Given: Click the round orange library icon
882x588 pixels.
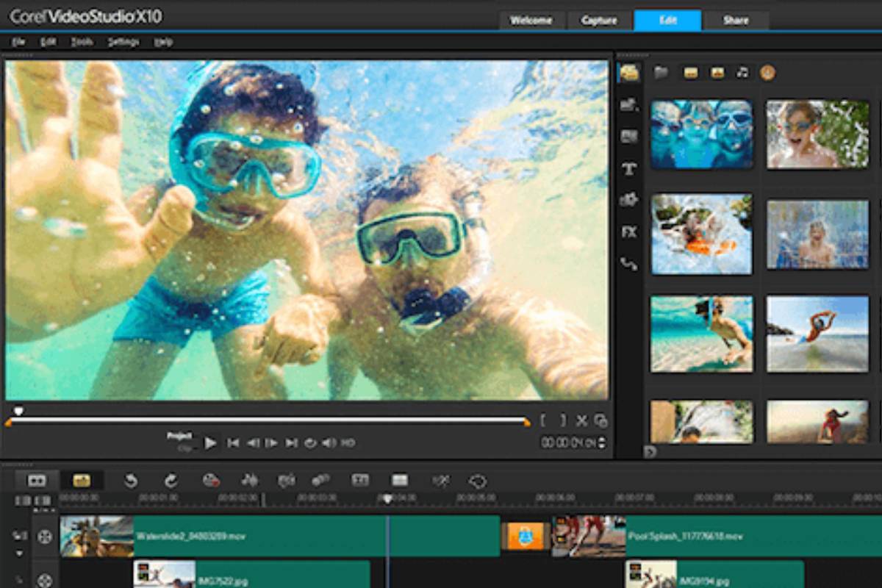Looking at the screenshot, I should pyautogui.click(x=767, y=72).
